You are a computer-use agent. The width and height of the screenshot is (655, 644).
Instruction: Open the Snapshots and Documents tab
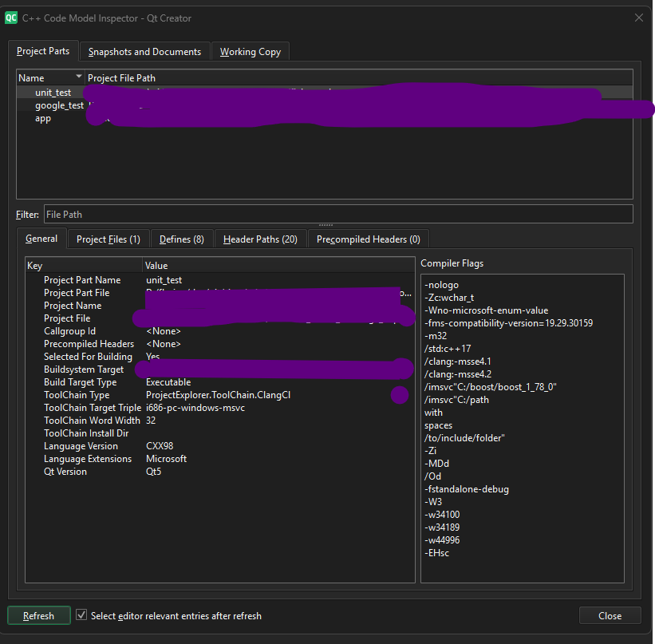(x=144, y=52)
